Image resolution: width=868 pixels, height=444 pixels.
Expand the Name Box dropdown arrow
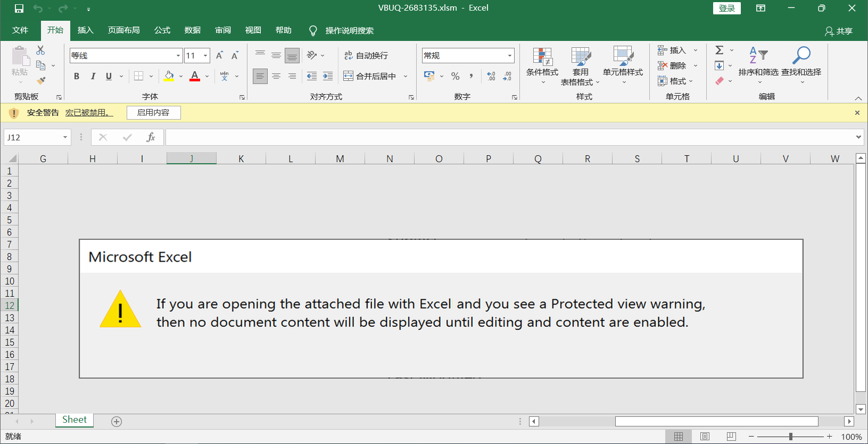coord(65,137)
